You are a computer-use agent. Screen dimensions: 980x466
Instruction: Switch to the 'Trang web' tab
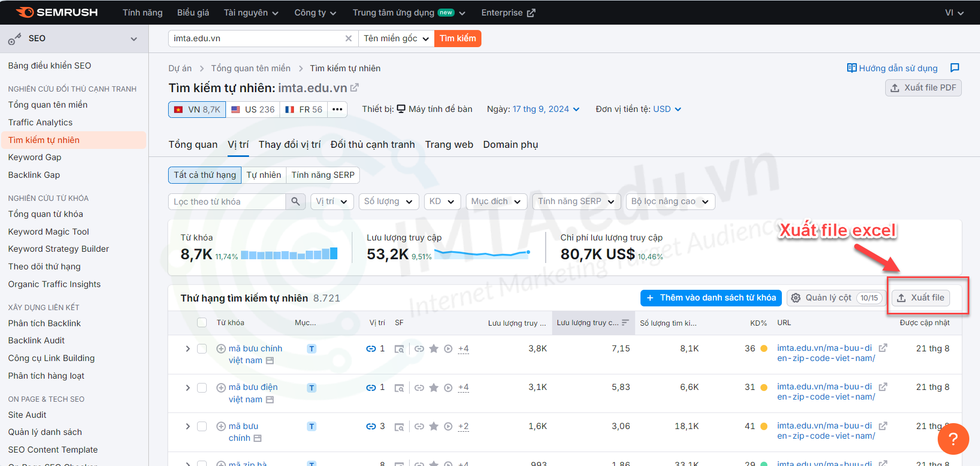point(449,145)
